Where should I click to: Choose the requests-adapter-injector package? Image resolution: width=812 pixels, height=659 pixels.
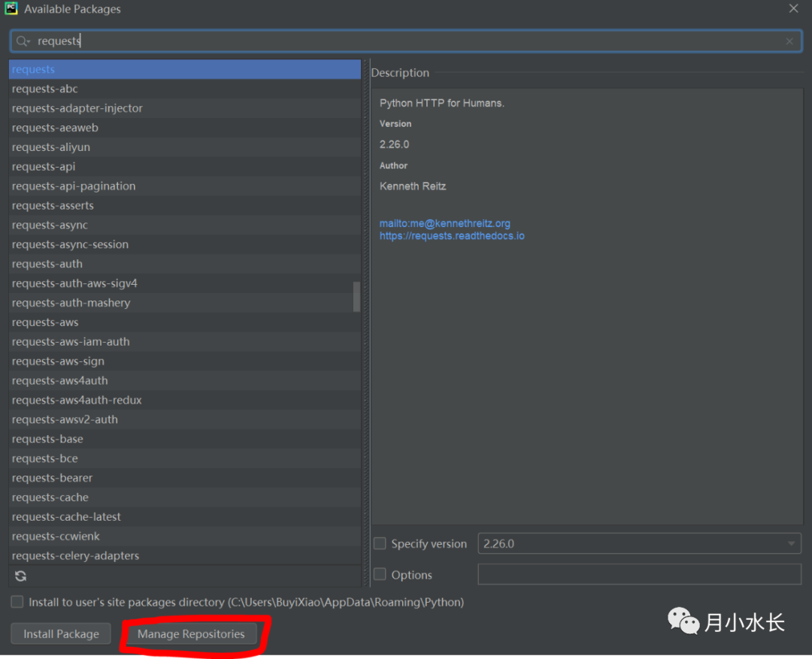(185, 108)
